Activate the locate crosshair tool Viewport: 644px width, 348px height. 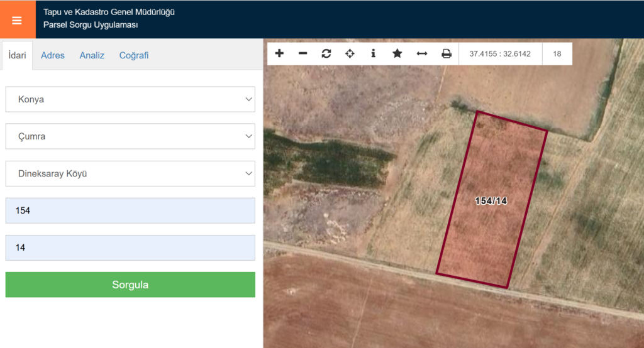350,53
